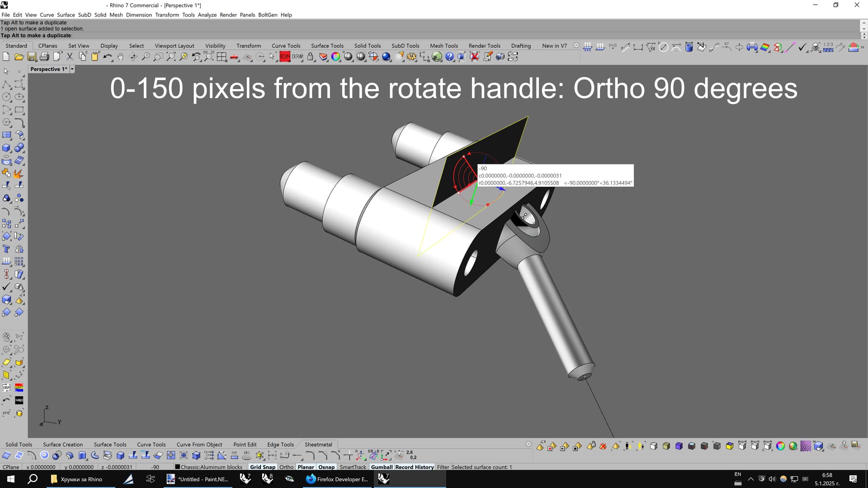Disable Record History in status bar
Viewport: 868px width, 488px height.
(x=414, y=467)
